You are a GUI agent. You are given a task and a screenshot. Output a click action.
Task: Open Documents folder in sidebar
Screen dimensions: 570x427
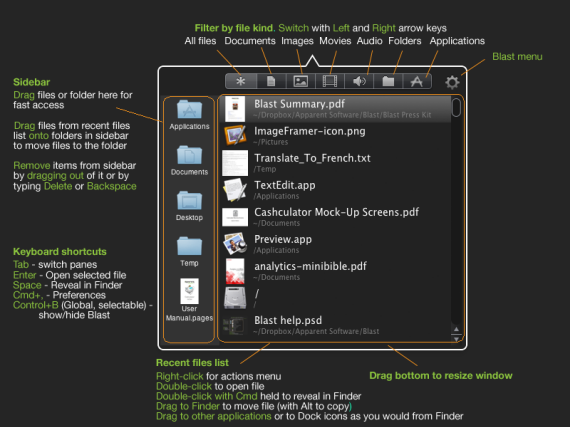click(x=189, y=160)
